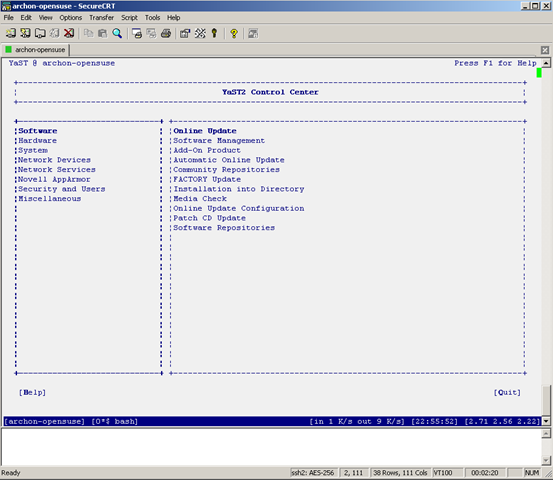Select Network Devices category
The image size is (553, 480).
(55, 160)
